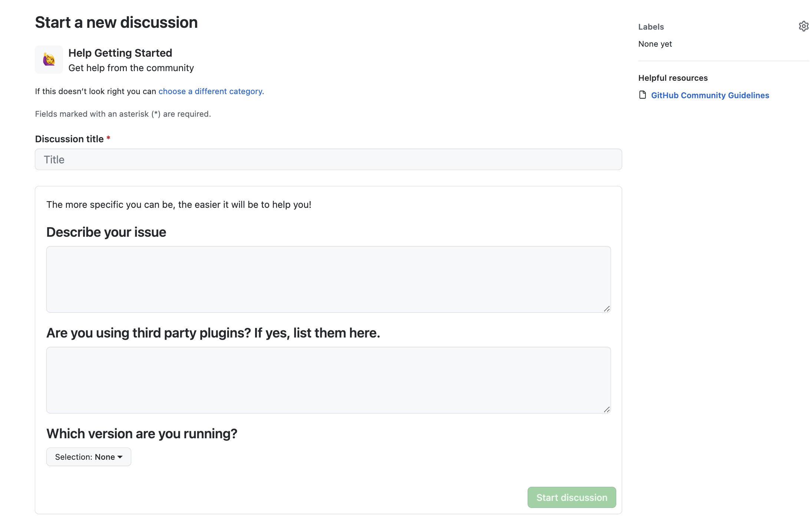Click the Start a new discussion heading
The image size is (812, 532).
tap(116, 22)
